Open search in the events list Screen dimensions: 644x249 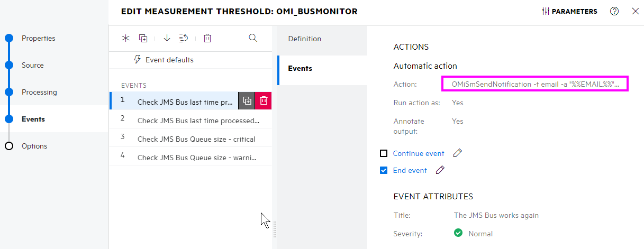tap(253, 38)
